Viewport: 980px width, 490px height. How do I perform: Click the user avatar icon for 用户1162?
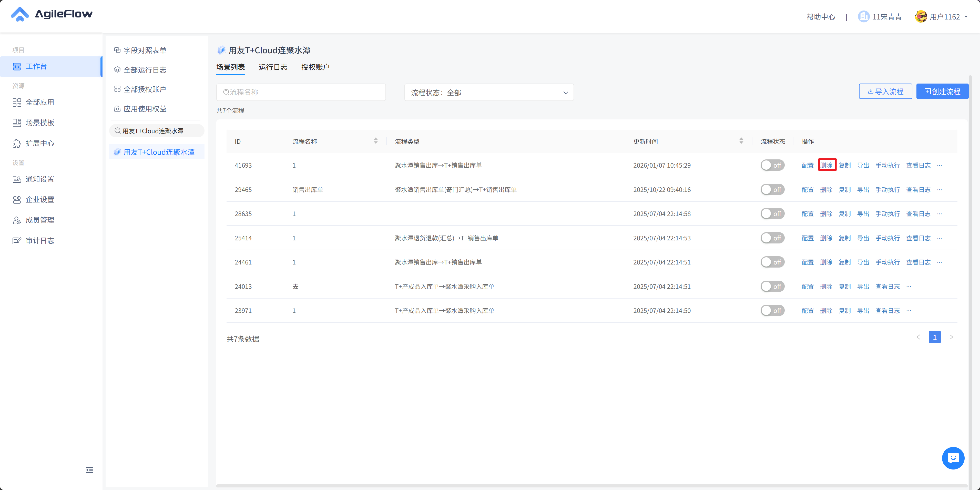coord(921,17)
